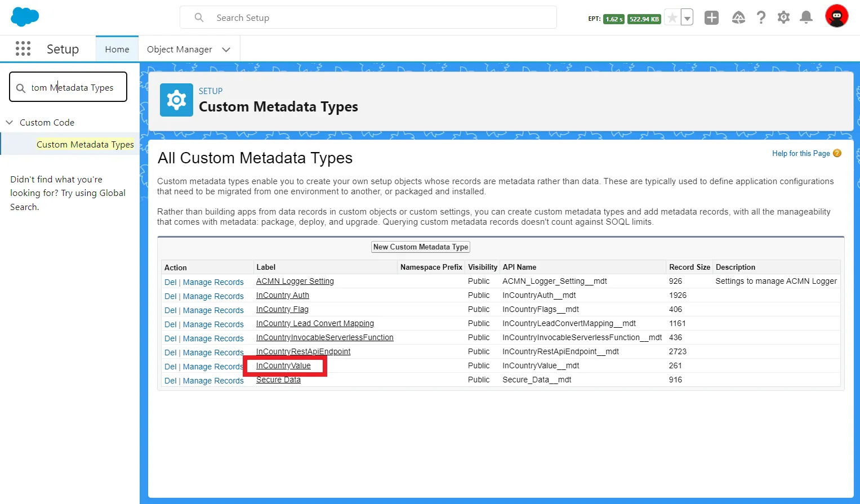Open the Trailhead guidance icon
Viewport: 860px width, 504px height.
pos(738,18)
